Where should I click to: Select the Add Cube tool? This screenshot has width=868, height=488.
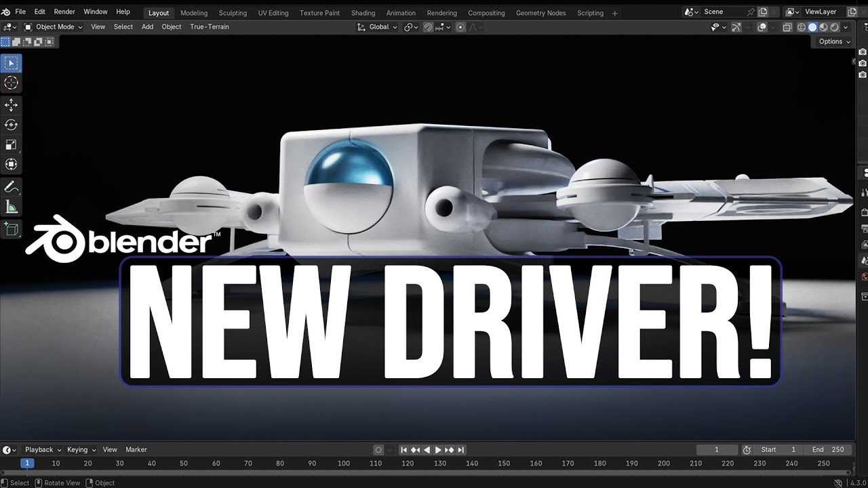(x=12, y=229)
